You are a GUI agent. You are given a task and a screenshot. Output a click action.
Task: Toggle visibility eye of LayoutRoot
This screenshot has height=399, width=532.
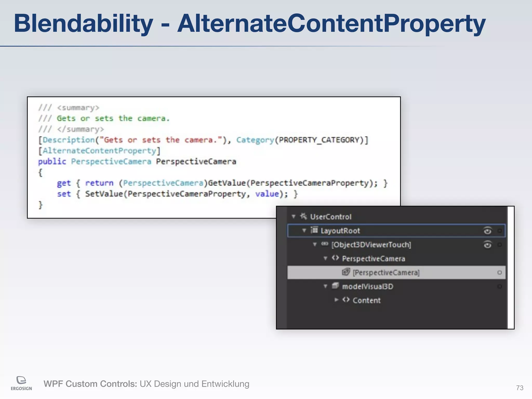(488, 230)
